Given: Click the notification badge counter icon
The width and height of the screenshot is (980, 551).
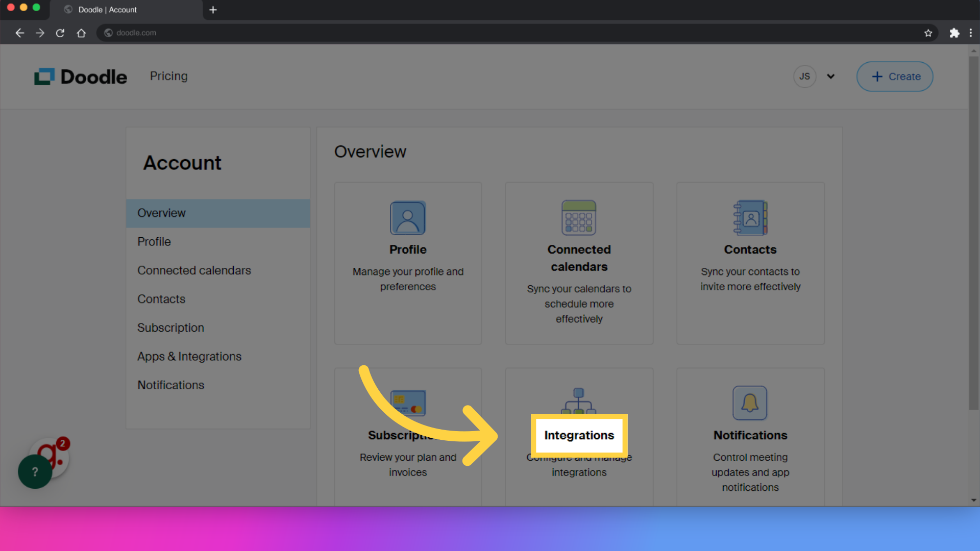Looking at the screenshot, I should tap(63, 443).
